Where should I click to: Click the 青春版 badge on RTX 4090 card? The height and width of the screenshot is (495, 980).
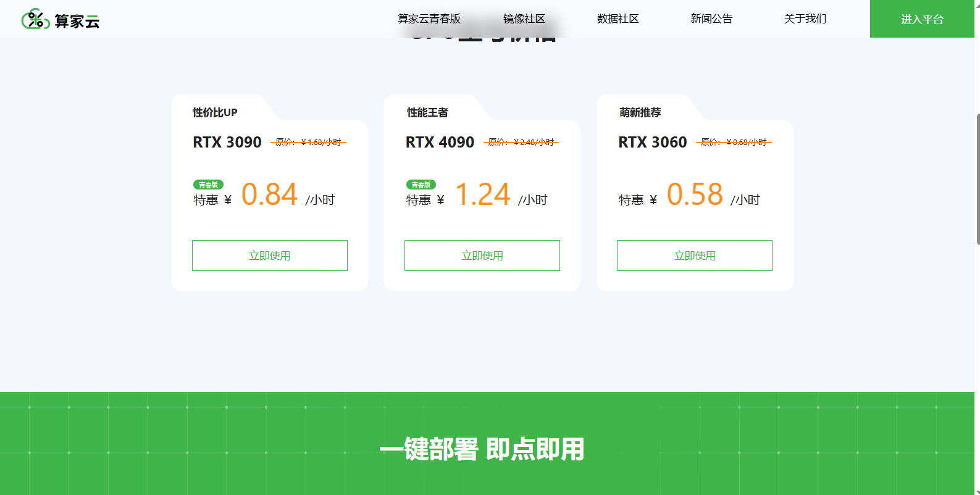click(x=421, y=185)
